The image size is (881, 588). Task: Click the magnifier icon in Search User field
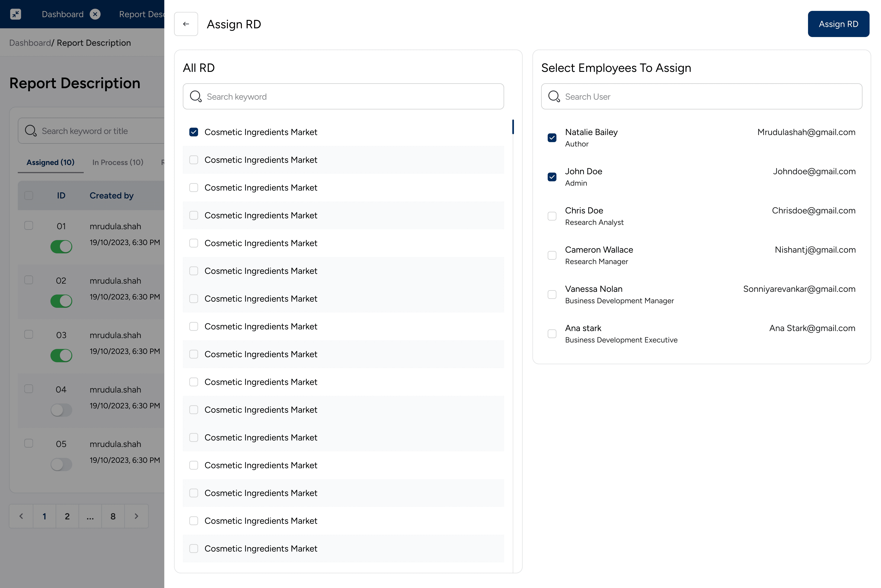554,96
